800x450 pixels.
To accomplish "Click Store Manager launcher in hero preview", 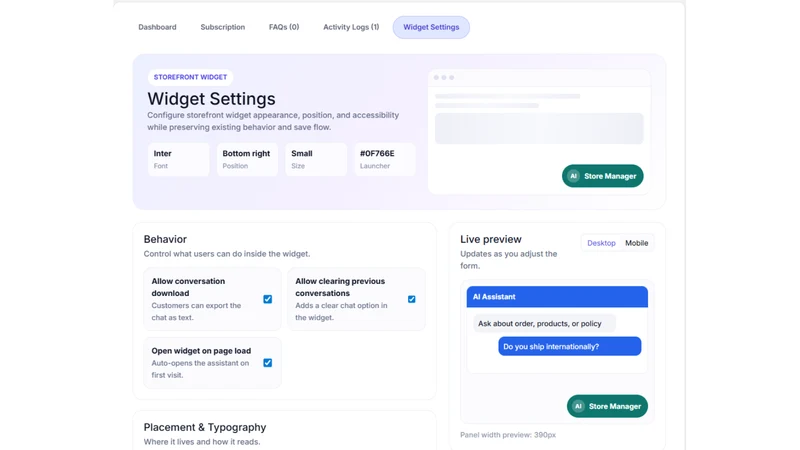I will 603,176.
